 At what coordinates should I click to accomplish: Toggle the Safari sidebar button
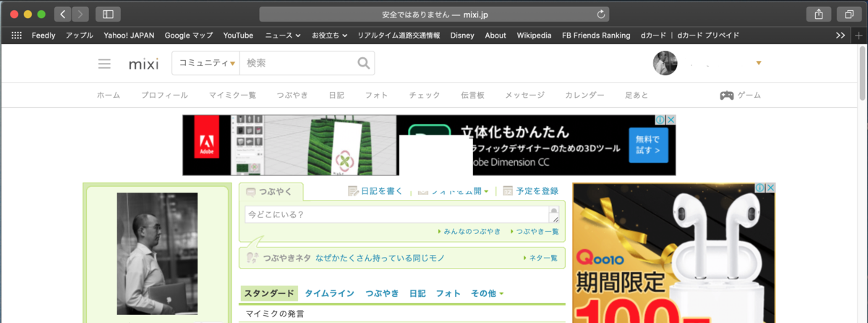point(108,14)
